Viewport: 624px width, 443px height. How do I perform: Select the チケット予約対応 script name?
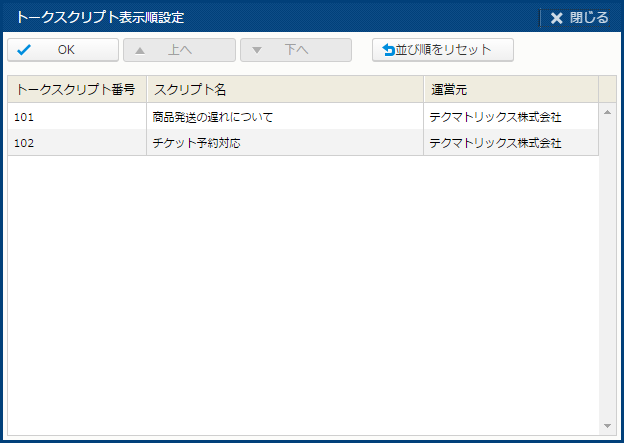197,143
